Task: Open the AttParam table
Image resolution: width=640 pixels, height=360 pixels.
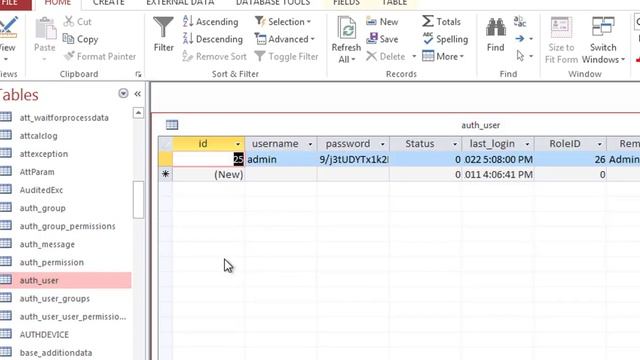Action: tap(37, 172)
